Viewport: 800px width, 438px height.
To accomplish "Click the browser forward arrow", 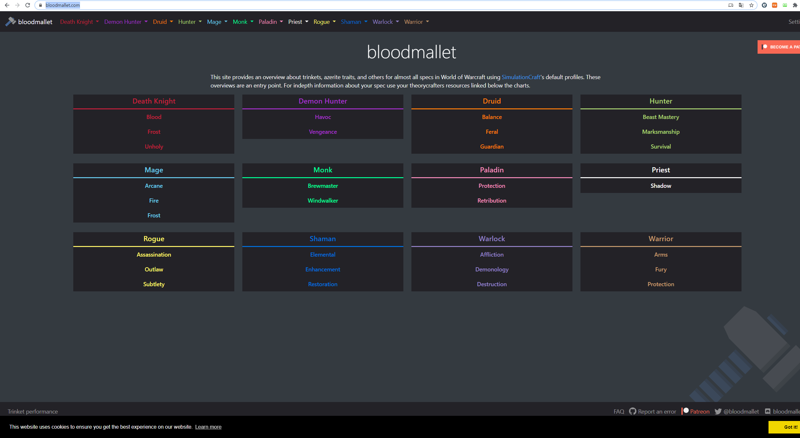I will pos(17,5).
